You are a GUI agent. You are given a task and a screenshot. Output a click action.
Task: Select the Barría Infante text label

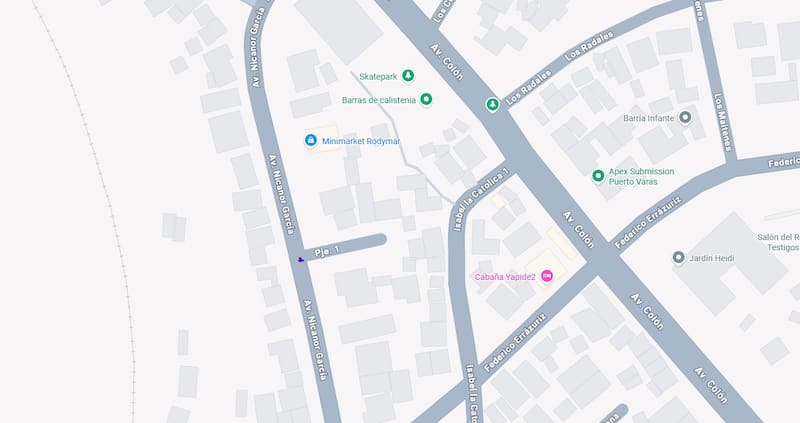[649, 118]
